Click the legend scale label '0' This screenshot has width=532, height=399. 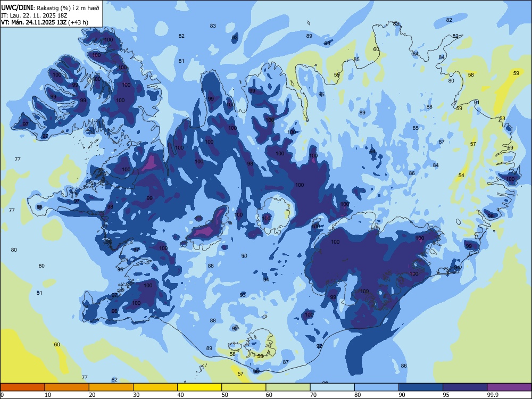pyautogui.click(x=3, y=395)
